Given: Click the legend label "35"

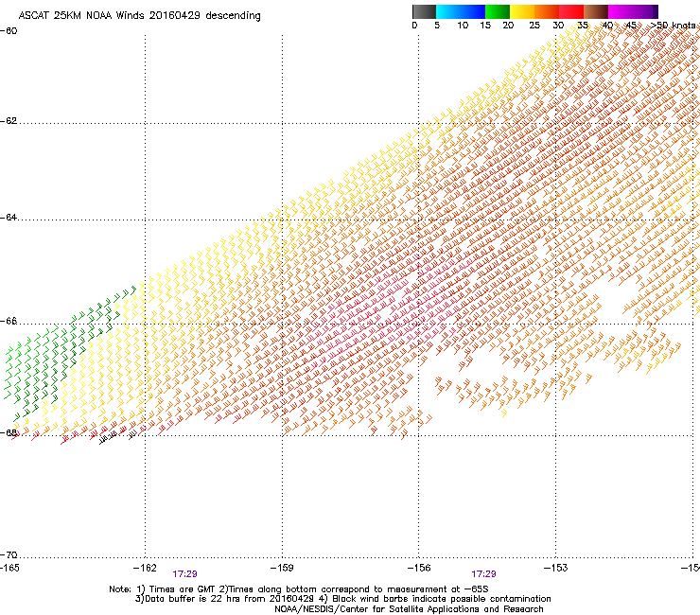Looking at the screenshot, I should point(583,26).
